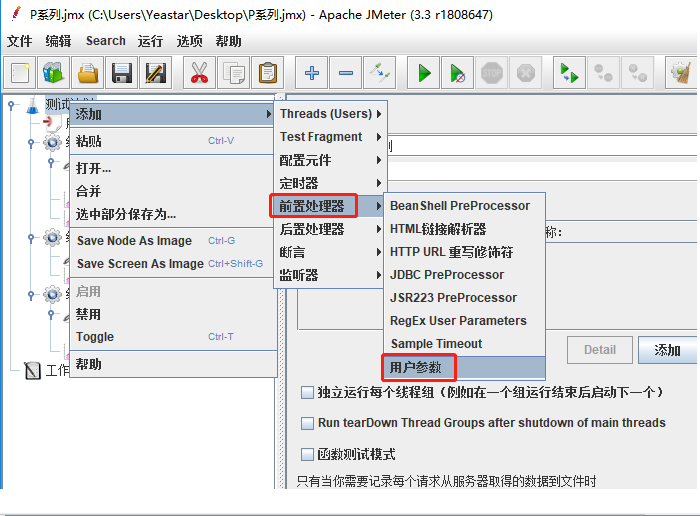Image resolution: width=700 pixels, height=516 pixels.
Task: Open the 选项 menu
Action: pos(189,41)
